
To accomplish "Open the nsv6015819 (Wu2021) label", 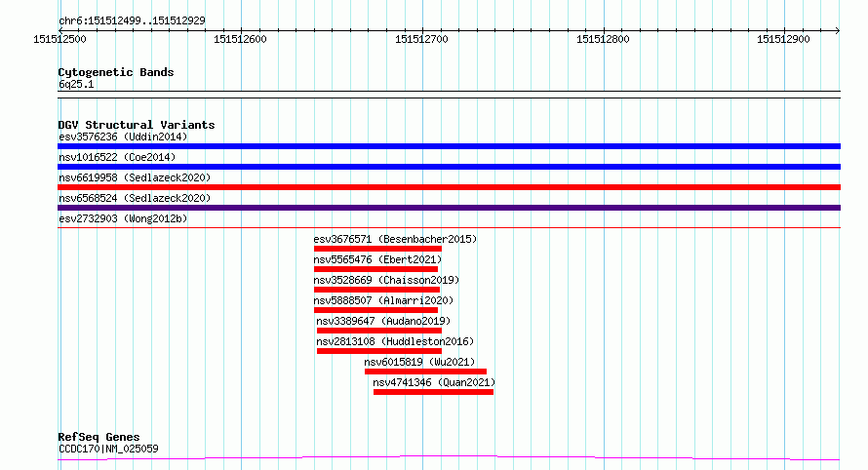I will 419,362.
